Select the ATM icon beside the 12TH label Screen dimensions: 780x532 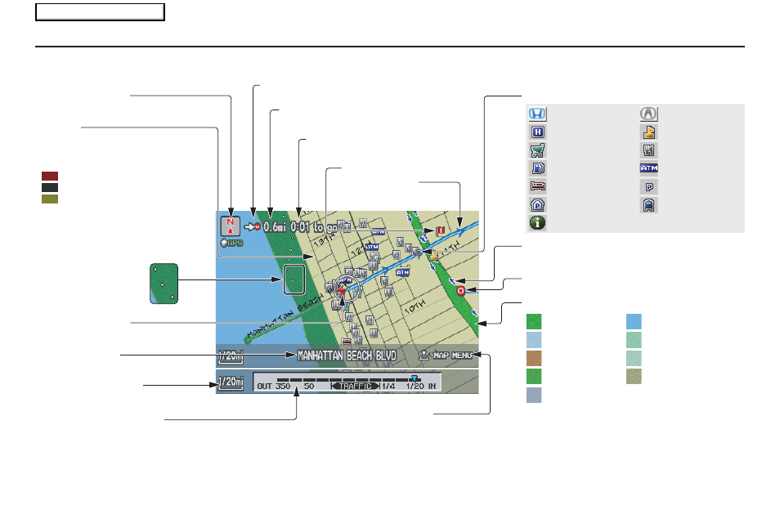coord(371,247)
